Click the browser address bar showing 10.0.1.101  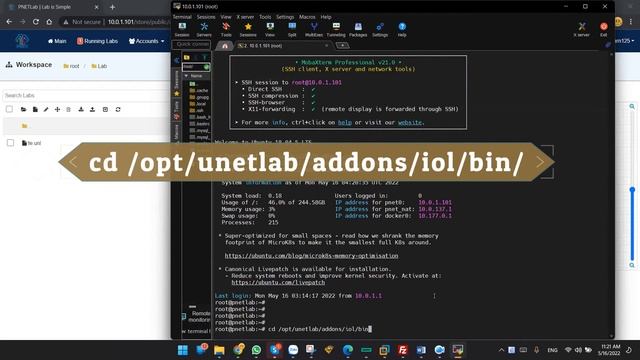point(116,22)
